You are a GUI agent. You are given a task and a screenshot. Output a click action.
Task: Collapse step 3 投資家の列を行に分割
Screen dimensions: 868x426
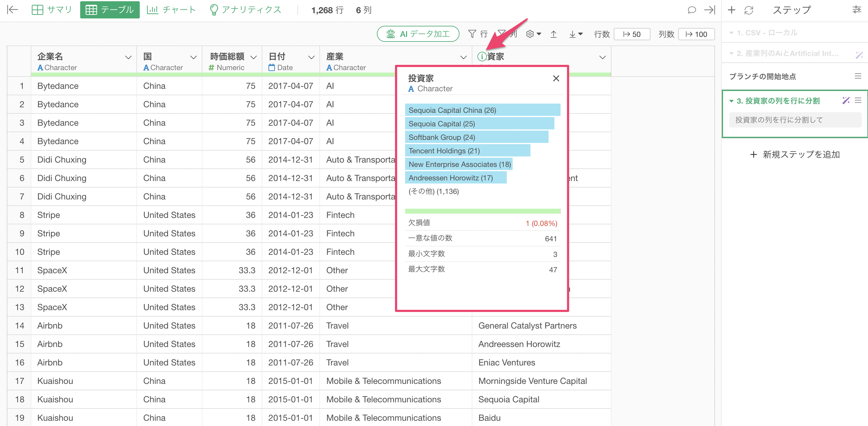(732, 101)
